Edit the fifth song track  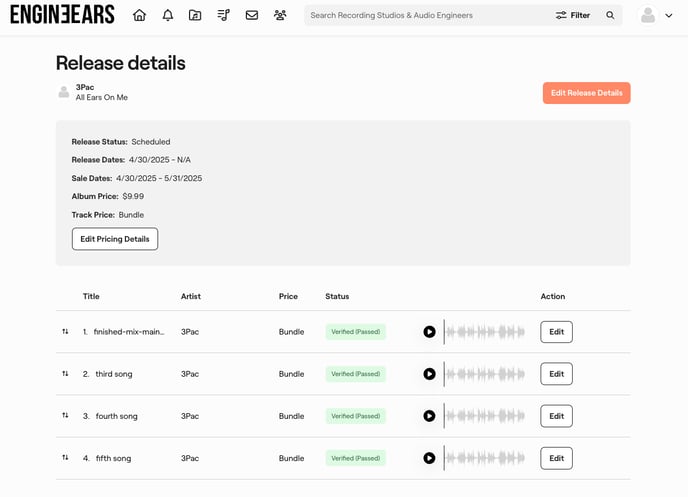[556, 458]
